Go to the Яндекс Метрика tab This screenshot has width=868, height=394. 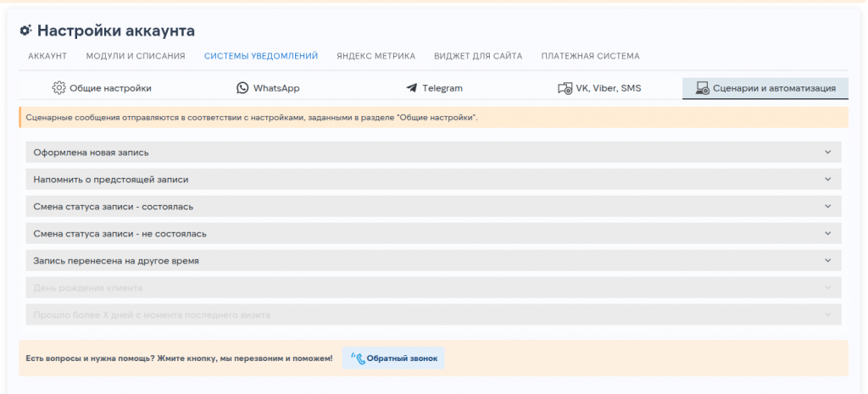pyautogui.click(x=376, y=57)
